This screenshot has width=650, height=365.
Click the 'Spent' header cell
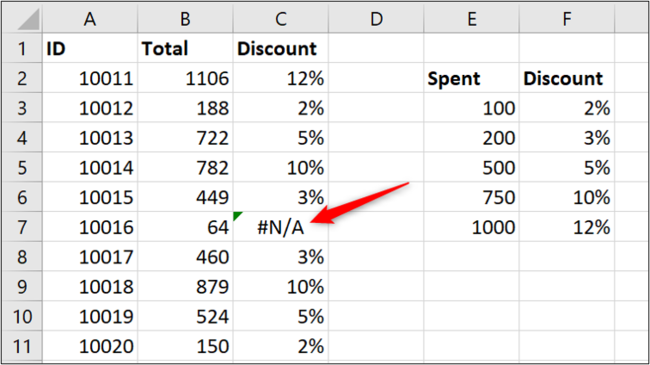point(471,78)
